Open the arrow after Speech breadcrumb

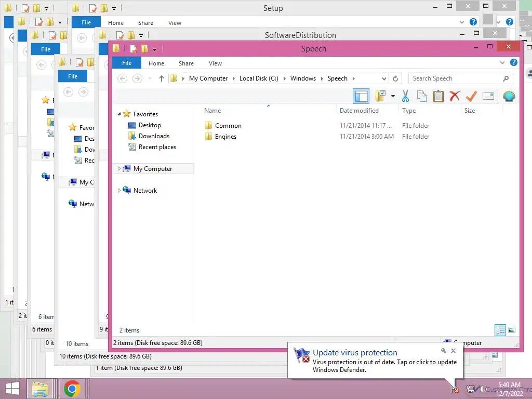click(353, 79)
